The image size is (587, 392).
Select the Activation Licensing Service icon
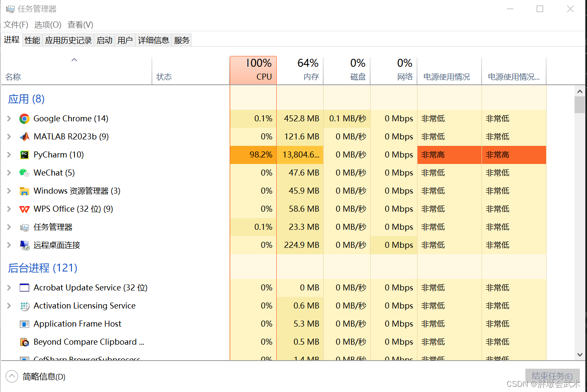click(x=25, y=306)
